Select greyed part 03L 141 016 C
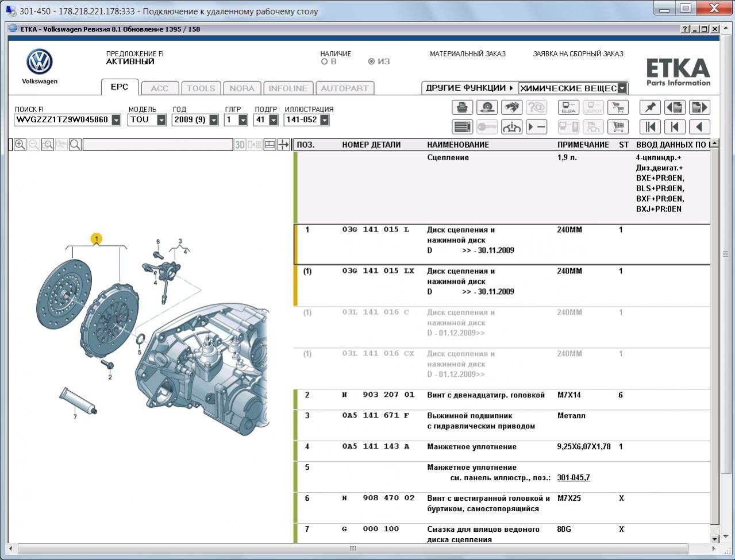Viewport: 735px width, 560px height. [x=376, y=312]
